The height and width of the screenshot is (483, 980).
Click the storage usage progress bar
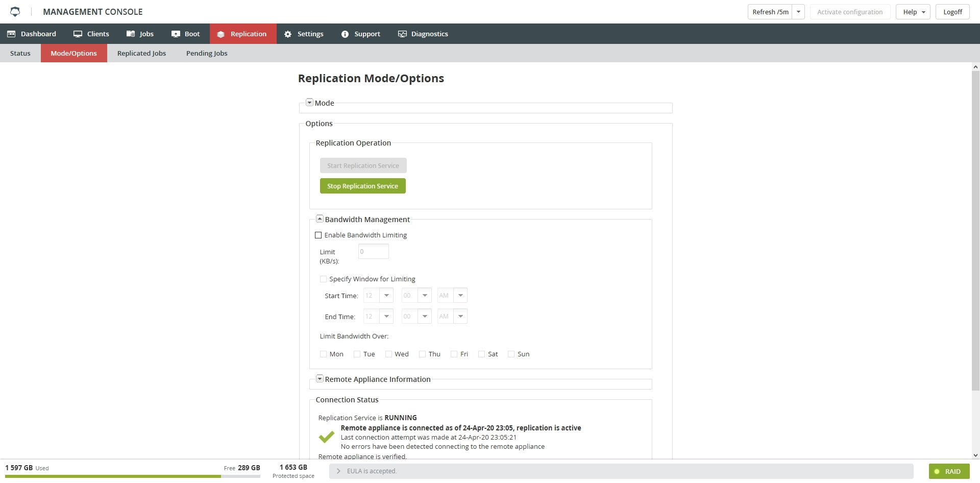133,476
